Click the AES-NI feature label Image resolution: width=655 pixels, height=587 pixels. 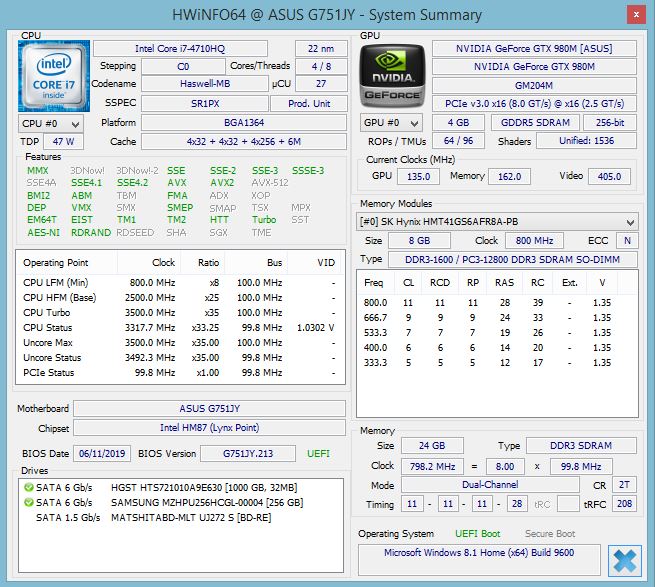tap(43, 233)
